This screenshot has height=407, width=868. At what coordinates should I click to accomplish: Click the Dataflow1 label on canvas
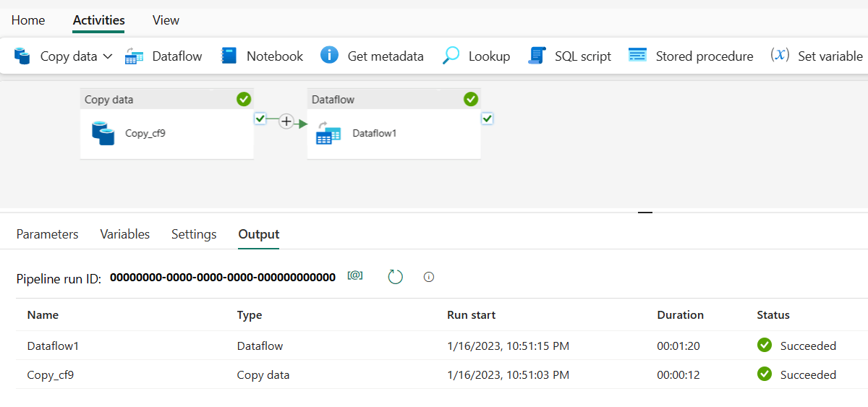375,133
